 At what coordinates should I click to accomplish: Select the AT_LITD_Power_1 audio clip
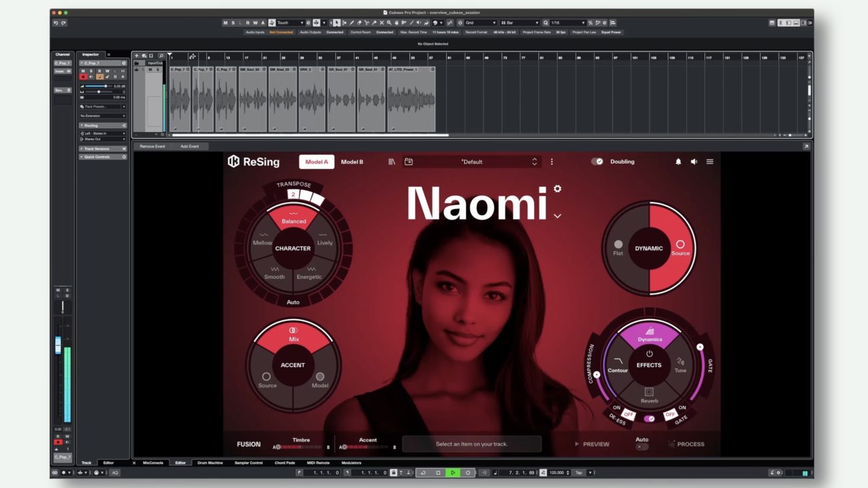pyautogui.click(x=411, y=99)
